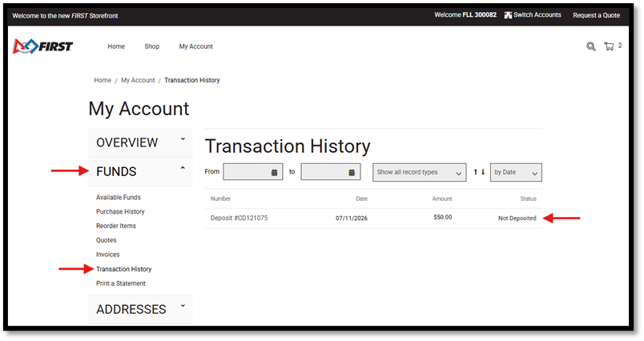Screen dimensions: 644x341
Task: Click the $50.00 amount cell
Action: coord(443,218)
